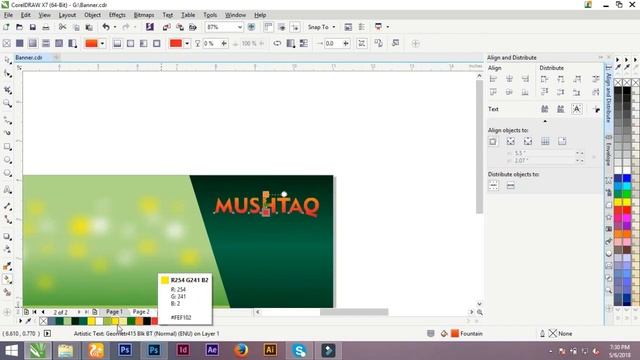This screenshot has width=640, height=360.
Task: Toggle Page Edge align target
Action: pos(511,142)
